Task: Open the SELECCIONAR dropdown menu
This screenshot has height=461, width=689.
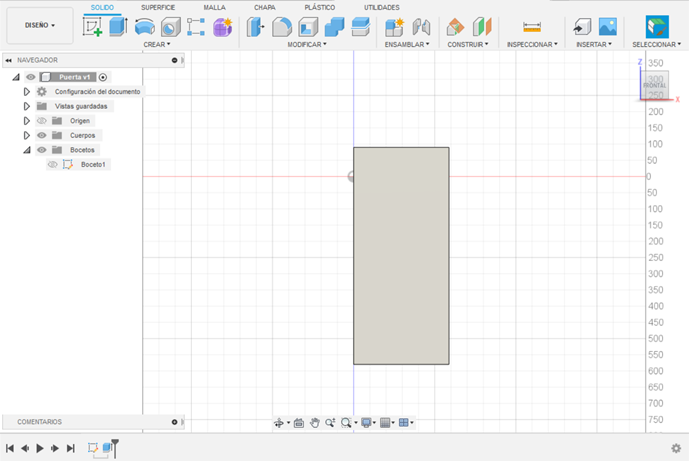Action: click(657, 44)
